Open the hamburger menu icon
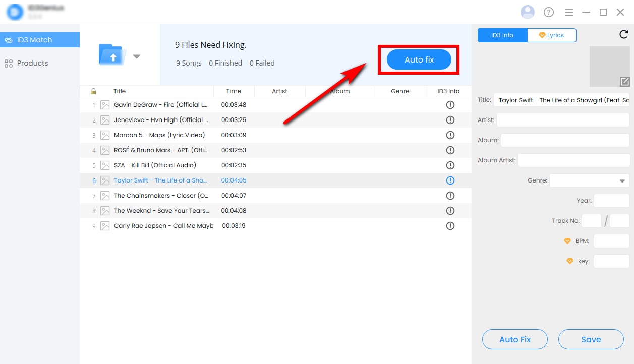634x364 pixels. (568, 12)
